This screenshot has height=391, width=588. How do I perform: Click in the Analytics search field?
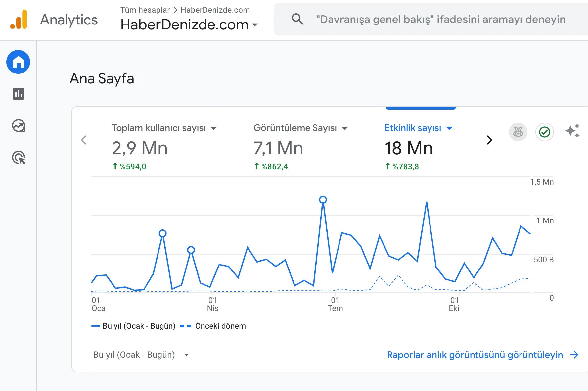tap(440, 19)
